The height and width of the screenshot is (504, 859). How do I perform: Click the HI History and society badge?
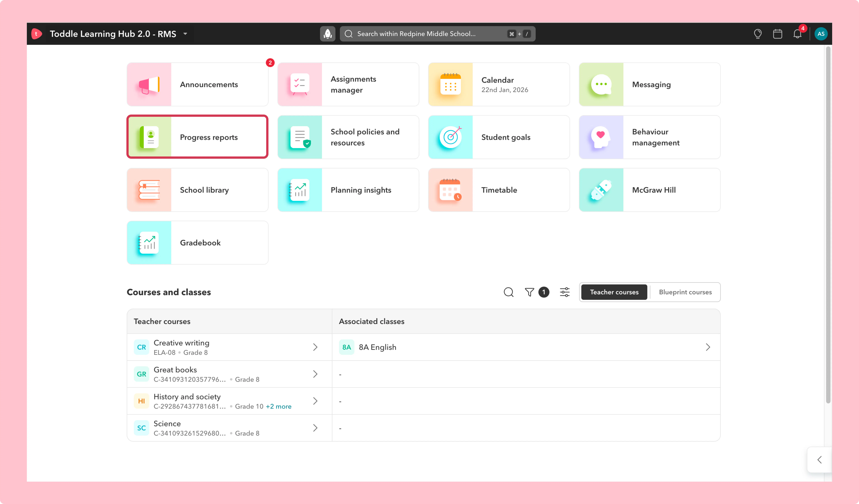[x=141, y=401]
